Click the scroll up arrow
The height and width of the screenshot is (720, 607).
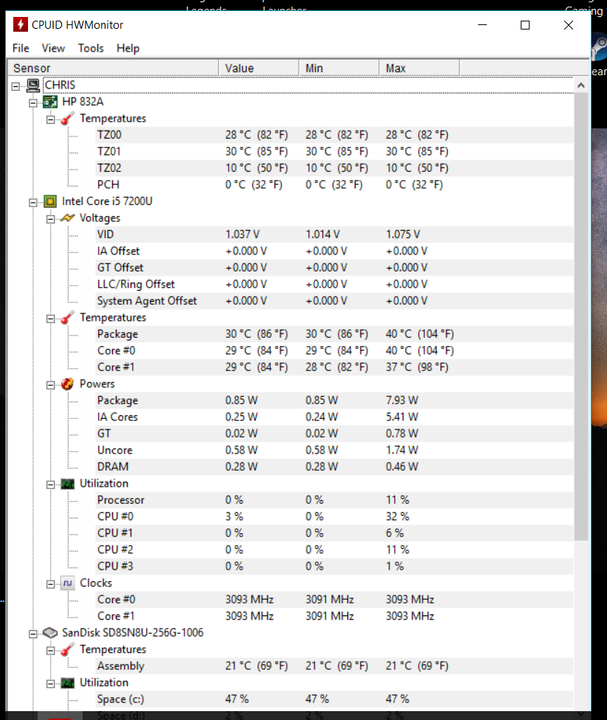click(581, 85)
